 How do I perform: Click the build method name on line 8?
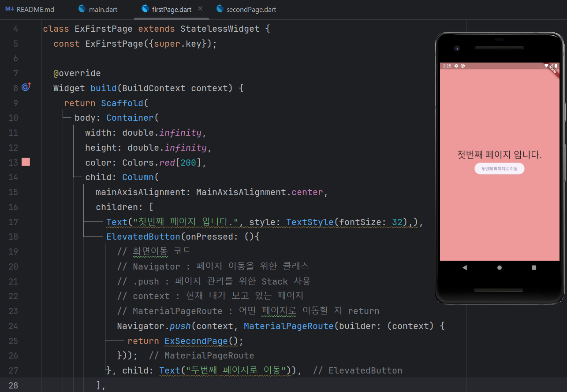pos(104,88)
